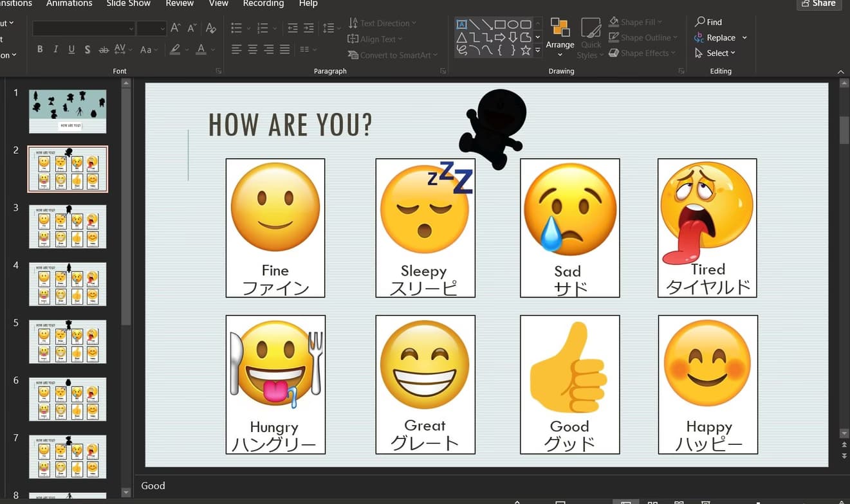Click the Text Direction icon
850x504 pixels.
[355, 23]
